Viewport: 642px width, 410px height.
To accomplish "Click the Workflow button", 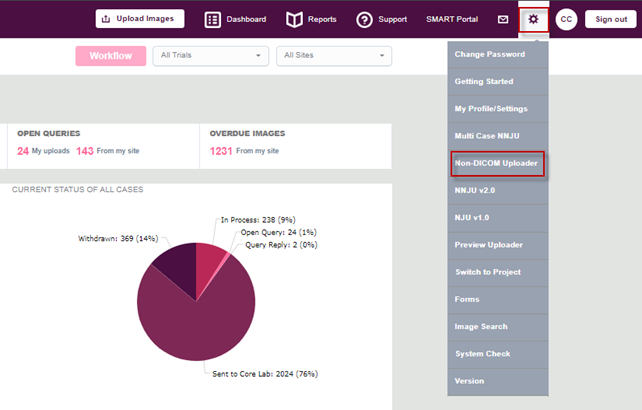I will point(110,56).
